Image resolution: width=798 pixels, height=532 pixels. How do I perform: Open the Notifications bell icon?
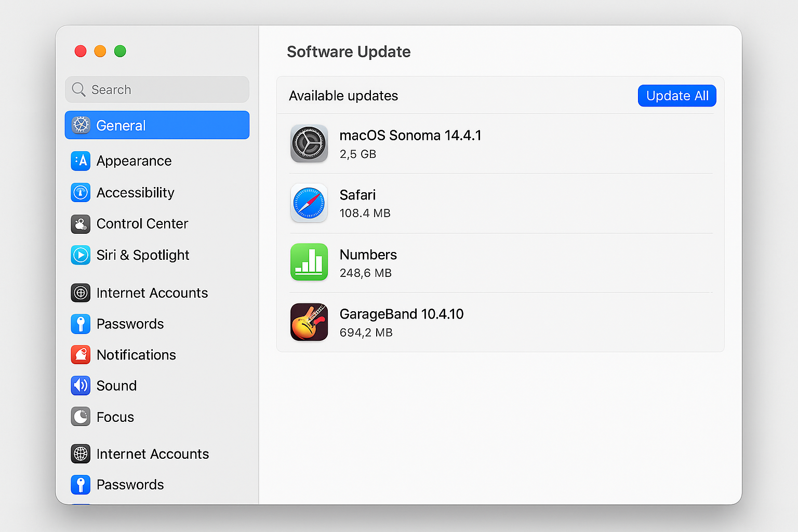click(81, 355)
